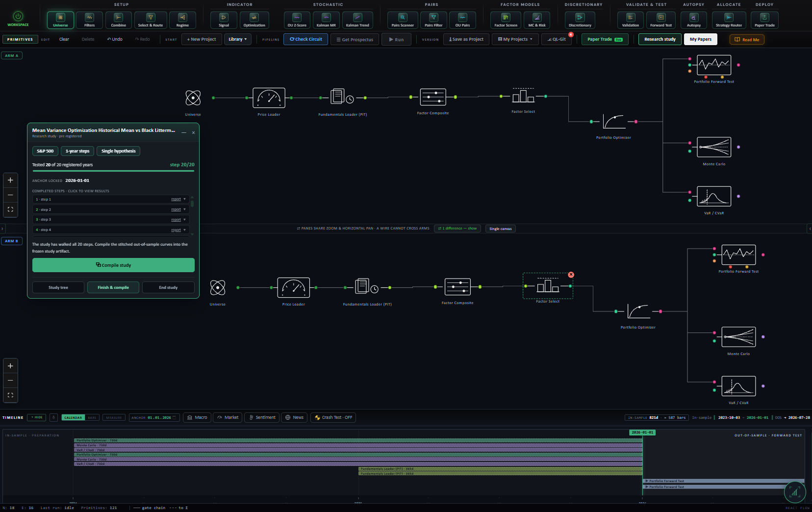Open the OU Pairs group

pyautogui.click(x=462, y=20)
